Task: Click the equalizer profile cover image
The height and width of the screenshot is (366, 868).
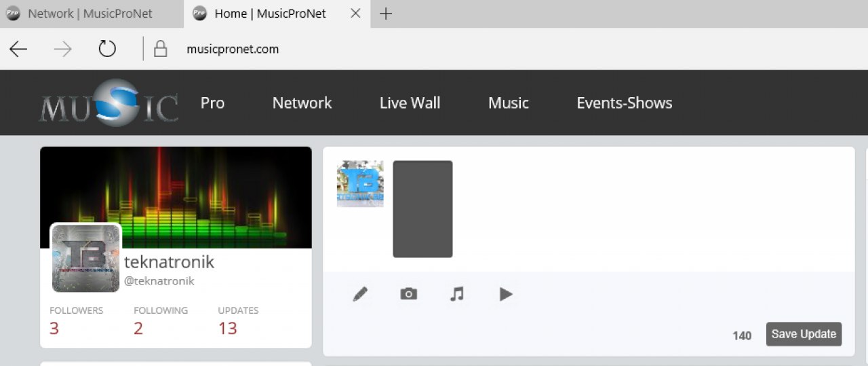Action: (x=176, y=197)
